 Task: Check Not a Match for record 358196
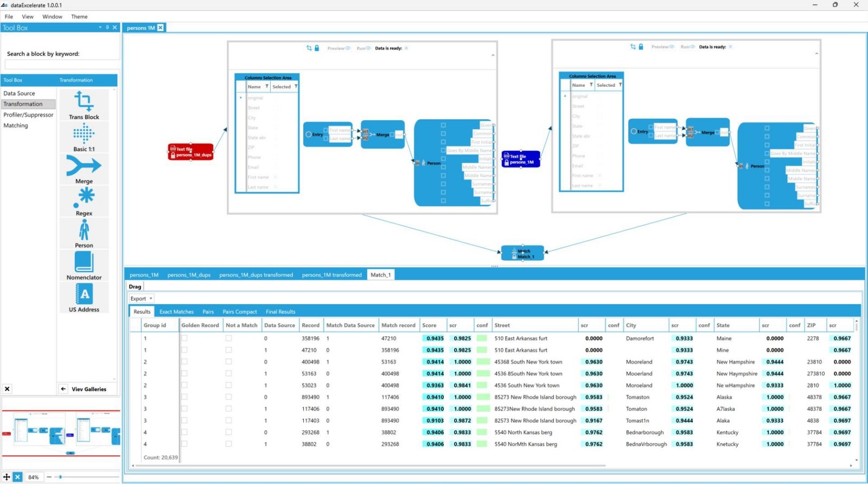click(x=228, y=338)
